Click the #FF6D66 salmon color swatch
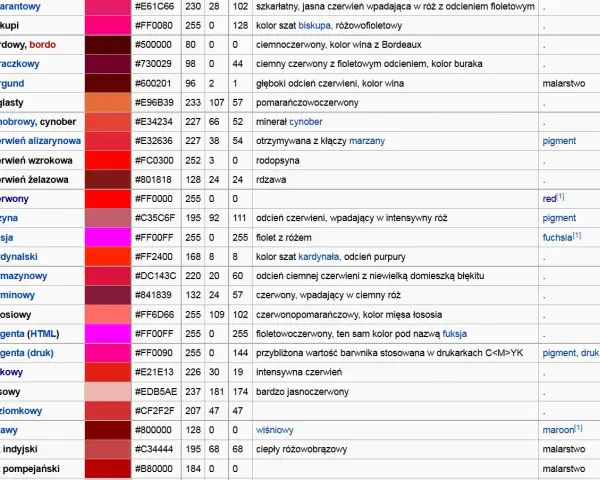 [x=108, y=314]
